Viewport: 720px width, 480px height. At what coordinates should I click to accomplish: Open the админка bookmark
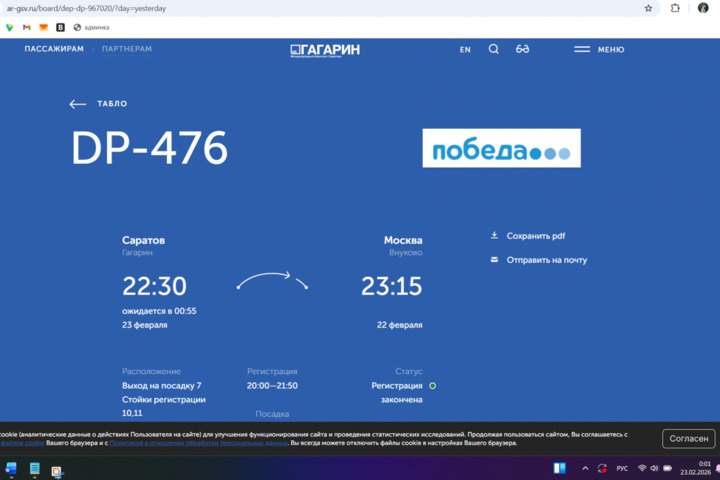click(91, 27)
